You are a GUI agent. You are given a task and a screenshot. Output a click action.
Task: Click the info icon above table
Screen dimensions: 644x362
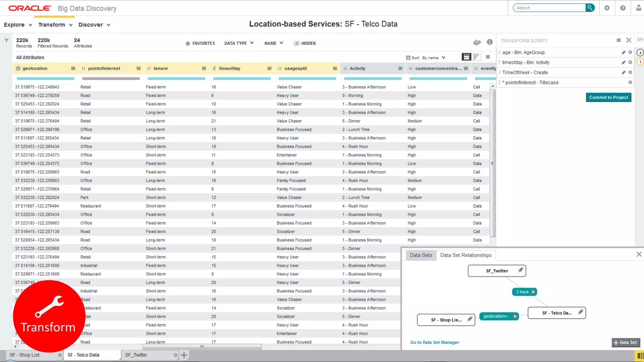click(x=490, y=42)
